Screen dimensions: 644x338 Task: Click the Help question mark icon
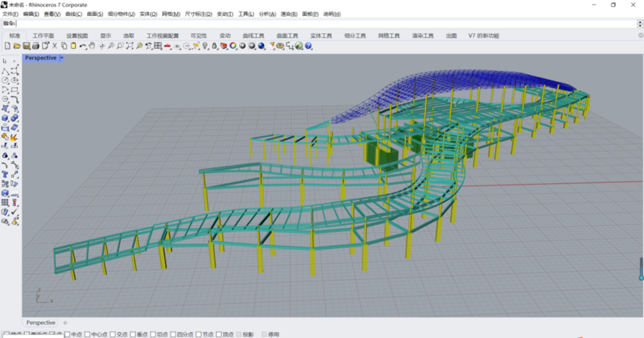click(x=308, y=46)
